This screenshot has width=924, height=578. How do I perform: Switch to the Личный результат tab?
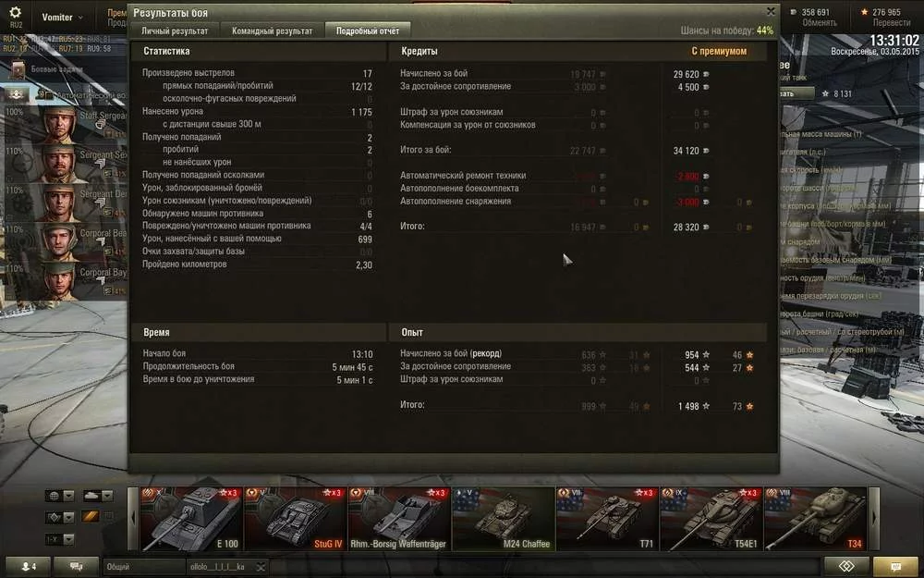click(175, 31)
